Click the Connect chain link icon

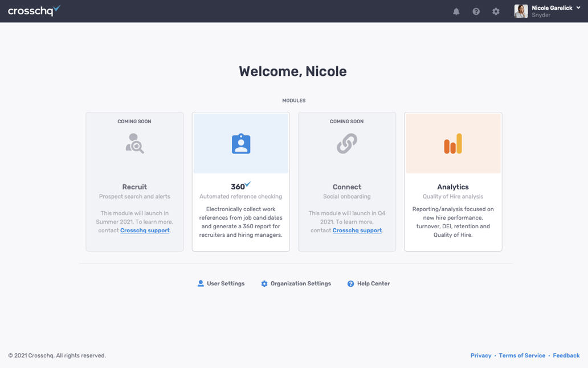click(x=347, y=144)
